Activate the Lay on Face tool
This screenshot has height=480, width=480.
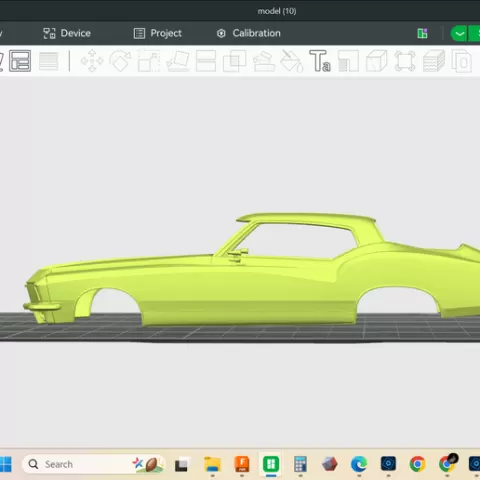coord(177,61)
